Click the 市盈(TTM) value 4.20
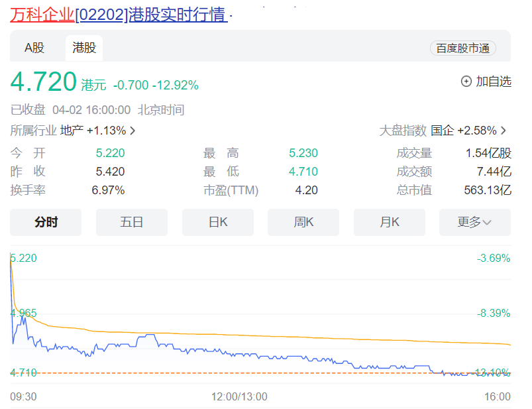 pos(306,190)
